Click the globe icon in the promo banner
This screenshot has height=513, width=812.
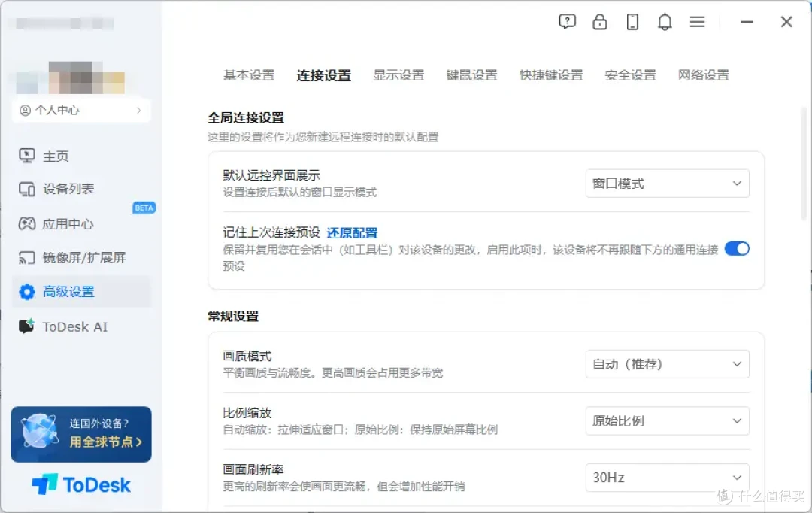[x=39, y=431]
